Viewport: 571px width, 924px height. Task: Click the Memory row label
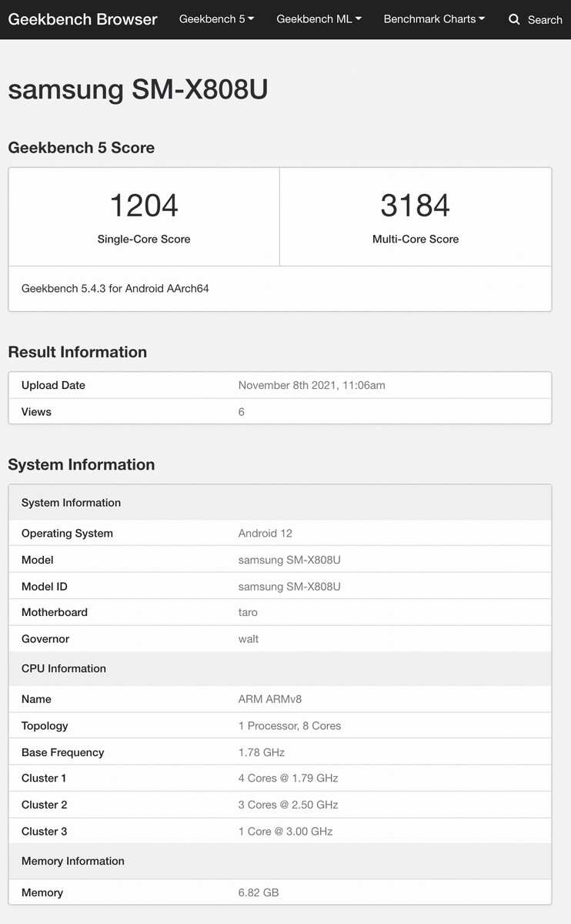[42, 892]
